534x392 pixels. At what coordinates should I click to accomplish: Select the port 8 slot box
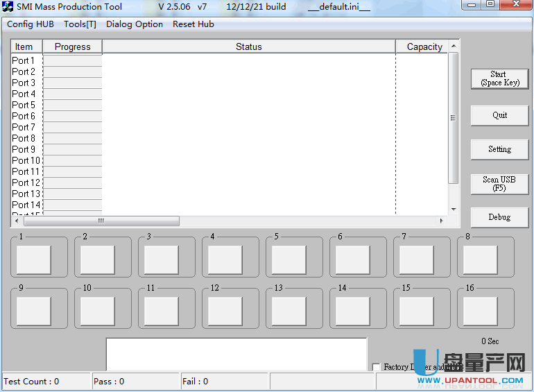481,259
